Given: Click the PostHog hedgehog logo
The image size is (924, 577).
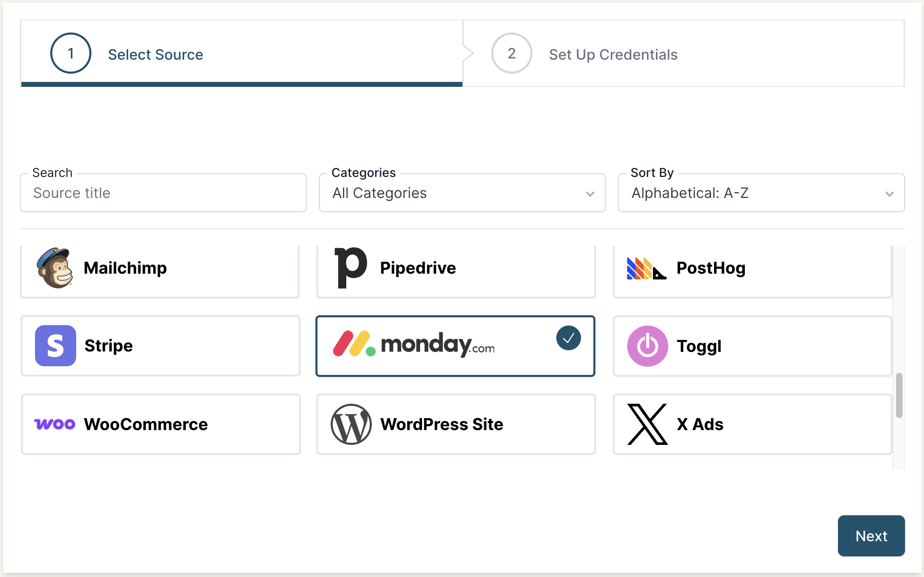Looking at the screenshot, I should (646, 268).
